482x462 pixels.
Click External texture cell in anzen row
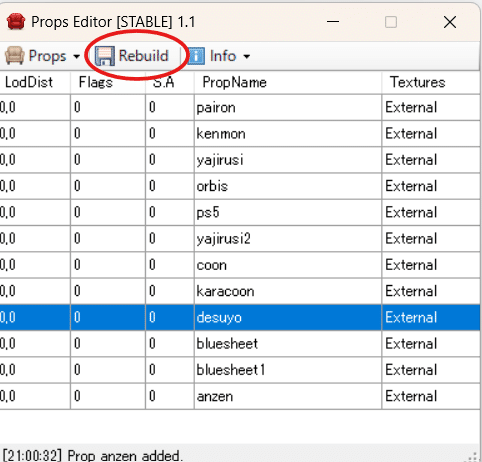click(431, 396)
